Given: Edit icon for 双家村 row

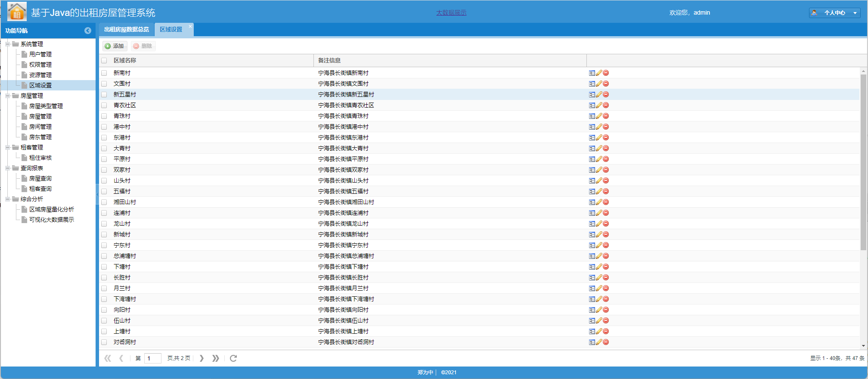Looking at the screenshot, I should click(x=599, y=170).
